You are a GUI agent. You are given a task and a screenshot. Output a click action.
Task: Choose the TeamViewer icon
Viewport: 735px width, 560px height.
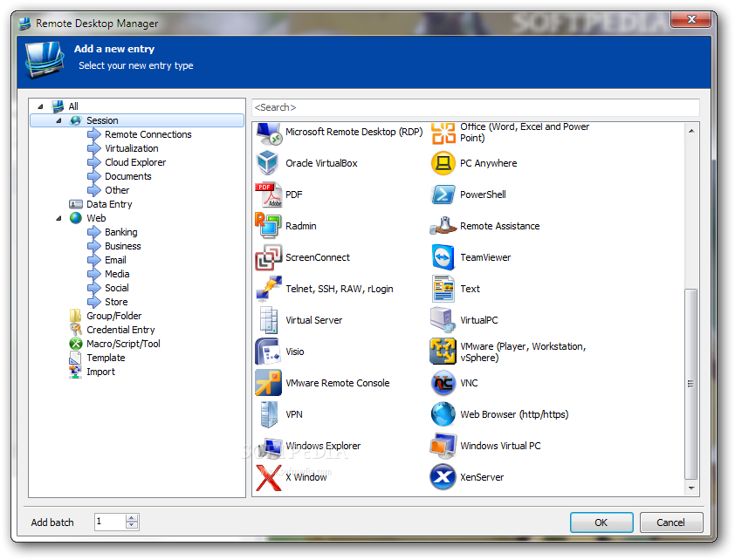point(443,257)
